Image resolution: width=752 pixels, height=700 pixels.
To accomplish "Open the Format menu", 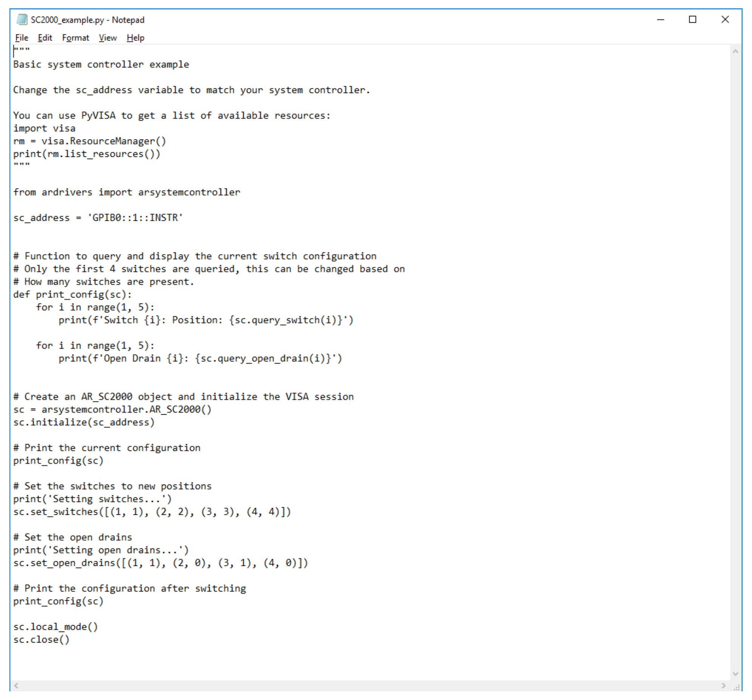I will (75, 38).
